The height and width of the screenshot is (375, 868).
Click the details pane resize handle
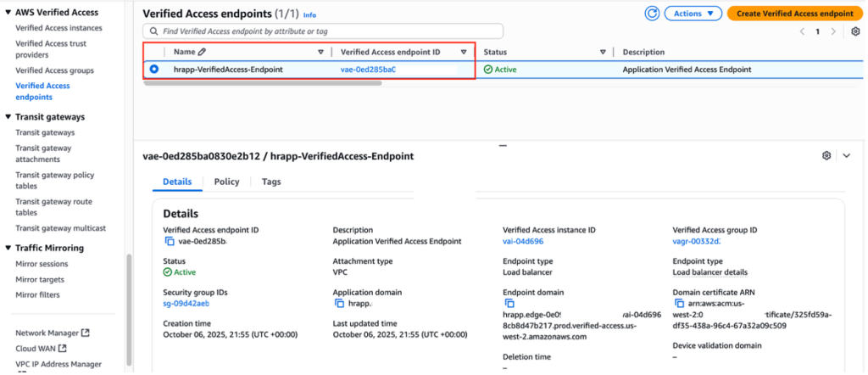click(503, 145)
